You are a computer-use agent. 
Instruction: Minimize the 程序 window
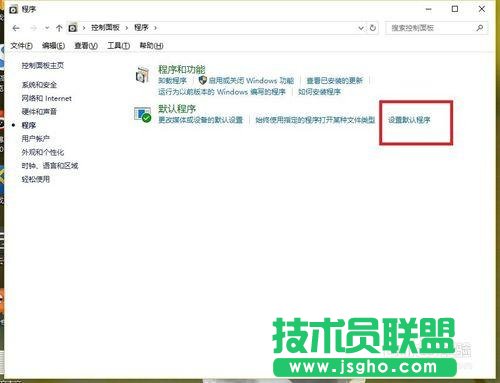click(429, 9)
